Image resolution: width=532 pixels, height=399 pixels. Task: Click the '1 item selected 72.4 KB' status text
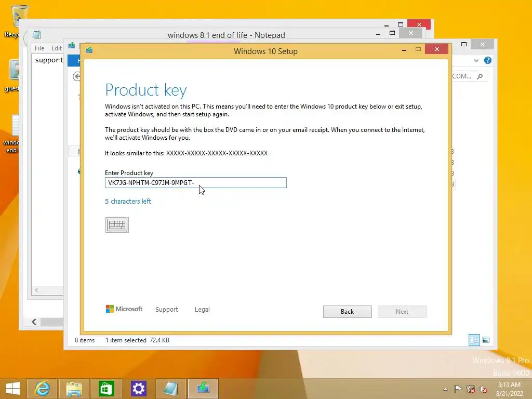pos(137,340)
